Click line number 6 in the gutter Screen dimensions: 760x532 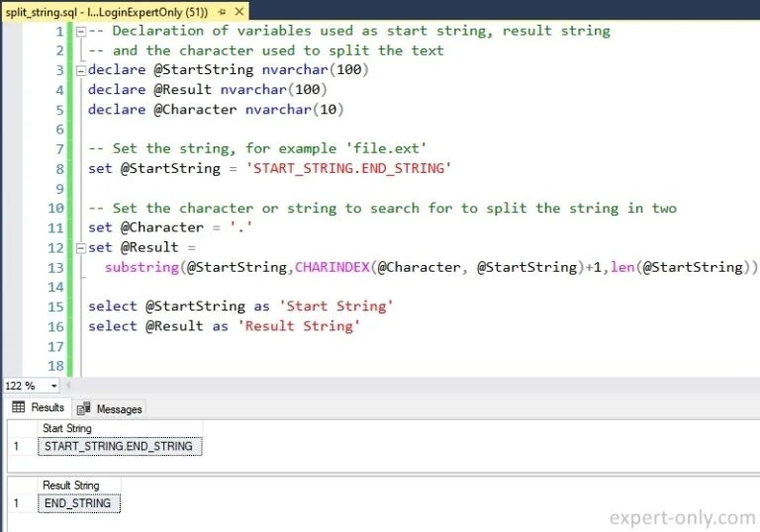click(60, 130)
